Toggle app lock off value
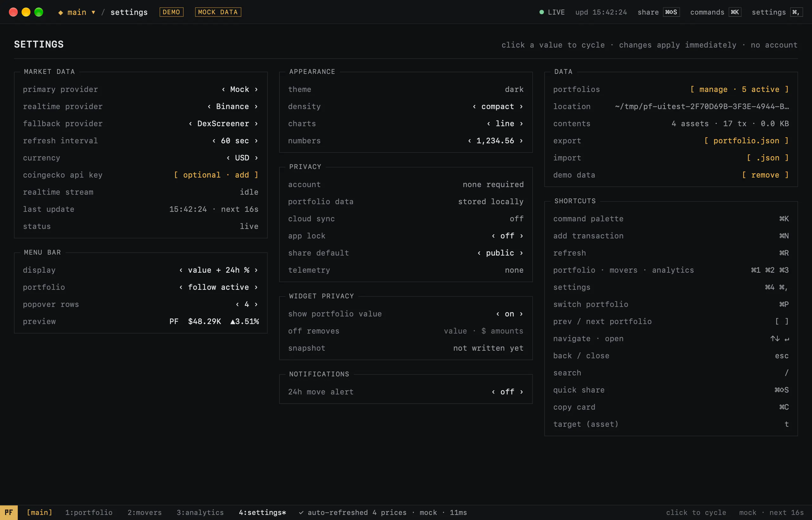 (x=507, y=236)
